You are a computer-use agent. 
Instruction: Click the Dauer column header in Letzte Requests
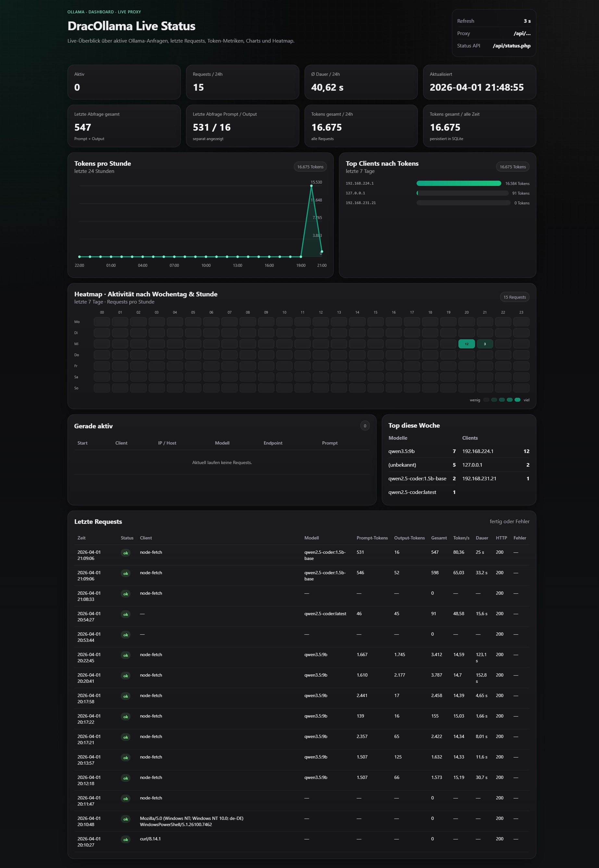point(481,538)
